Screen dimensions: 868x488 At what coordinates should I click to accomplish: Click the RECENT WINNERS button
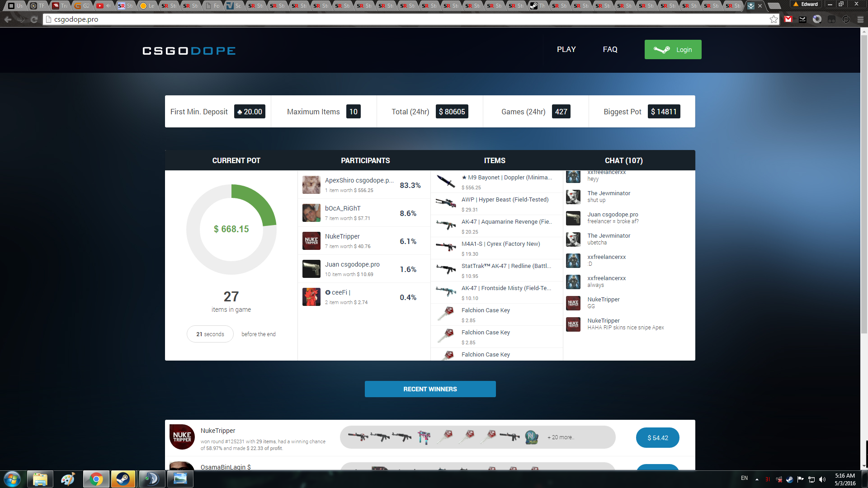pos(430,389)
